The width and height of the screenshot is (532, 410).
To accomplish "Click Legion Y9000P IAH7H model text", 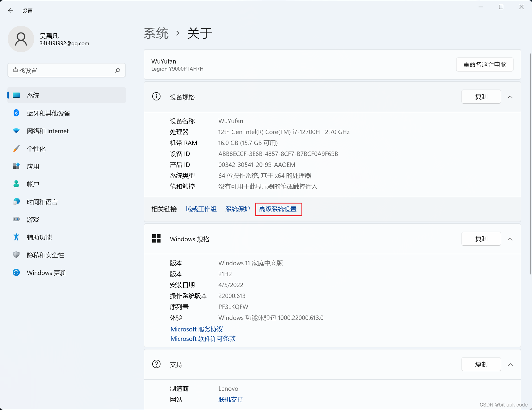I will [x=177, y=69].
